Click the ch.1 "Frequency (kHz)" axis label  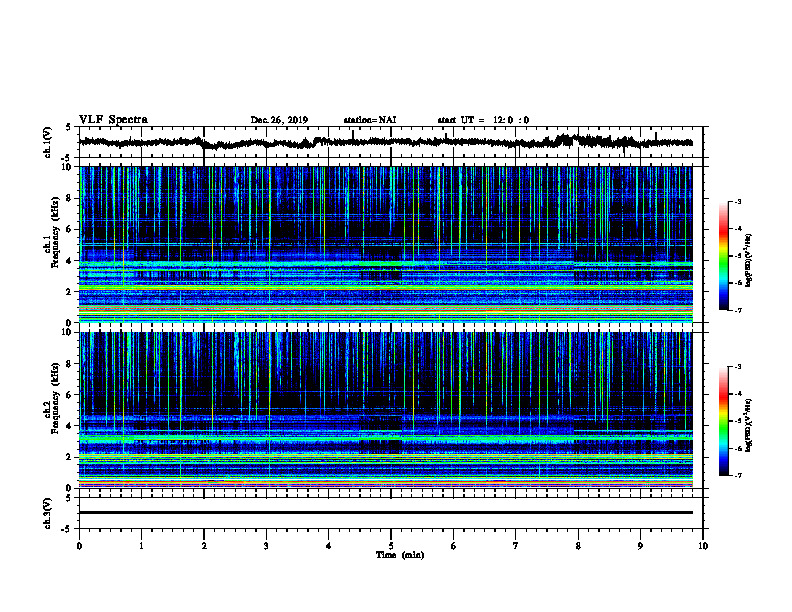pos(55,232)
